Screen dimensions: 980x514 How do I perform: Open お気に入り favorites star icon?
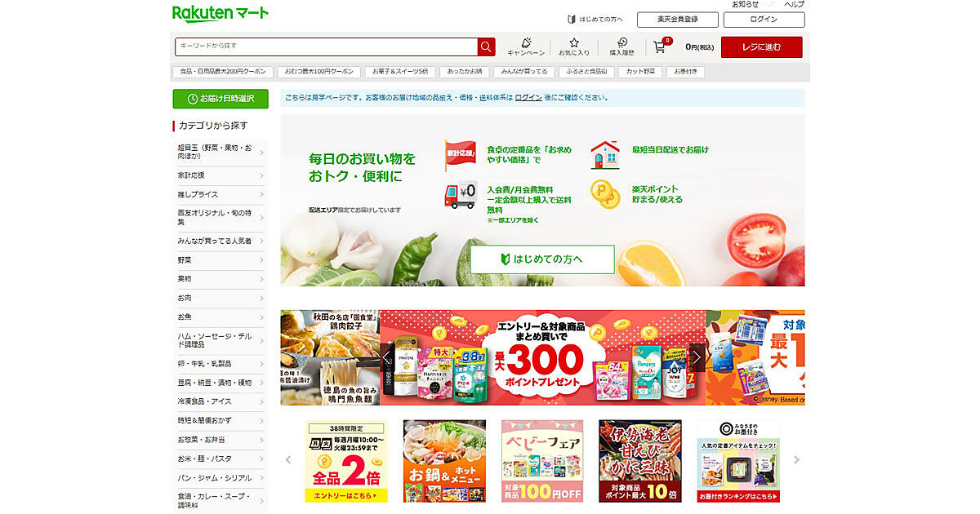574,47
